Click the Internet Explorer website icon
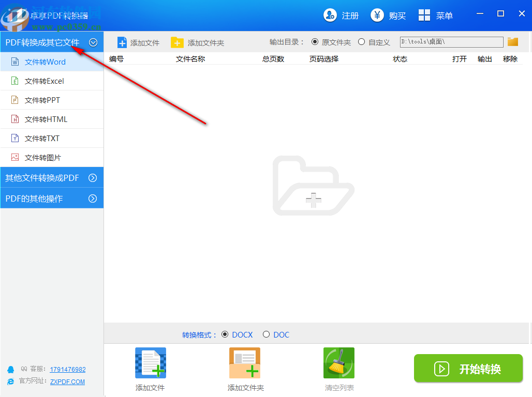Image resolution: width=532 pixels, height=397 pixels. tap(11, 381)
